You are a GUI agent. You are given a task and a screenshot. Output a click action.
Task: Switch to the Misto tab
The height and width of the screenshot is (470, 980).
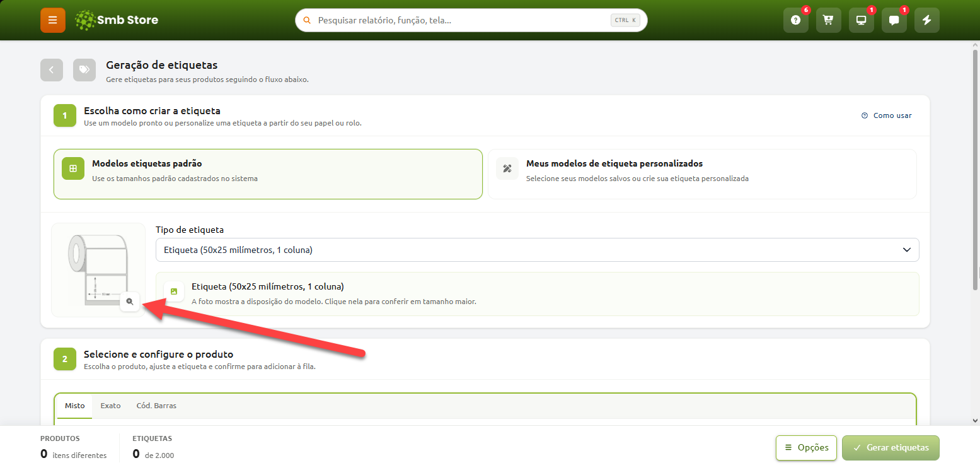(75, 406)
